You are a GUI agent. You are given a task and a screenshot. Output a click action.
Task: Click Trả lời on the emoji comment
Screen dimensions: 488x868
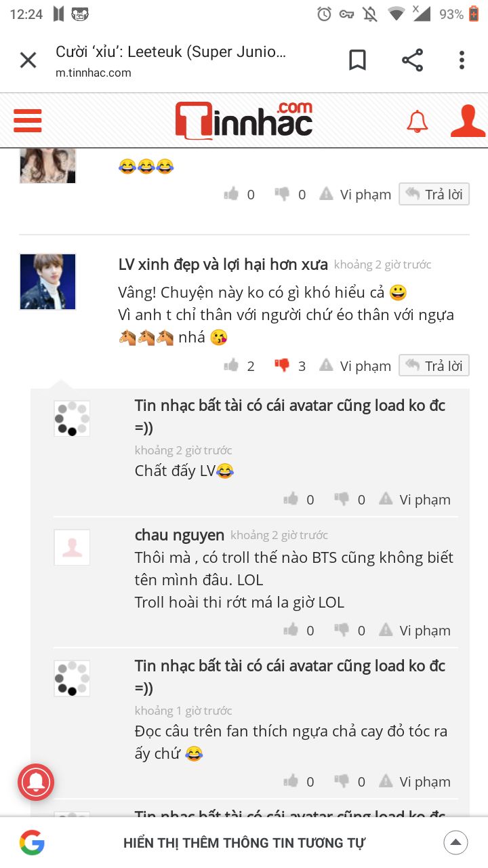pyautogui.click(x=434, y=194)
